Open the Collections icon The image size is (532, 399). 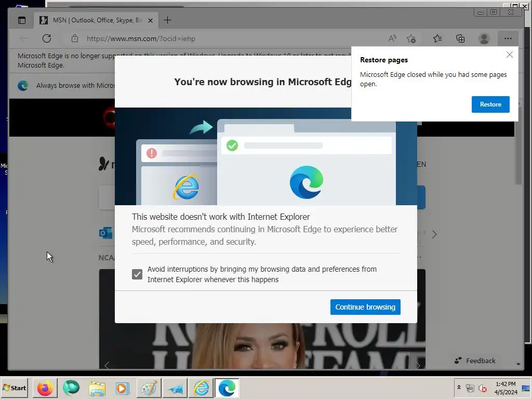460,38
